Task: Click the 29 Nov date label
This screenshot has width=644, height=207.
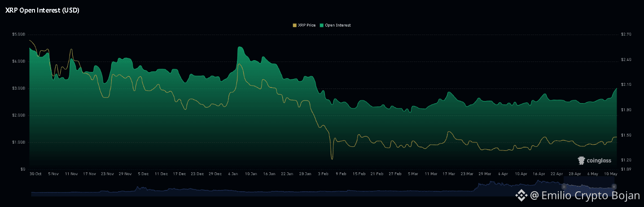Action: click(x=125, y=173)
